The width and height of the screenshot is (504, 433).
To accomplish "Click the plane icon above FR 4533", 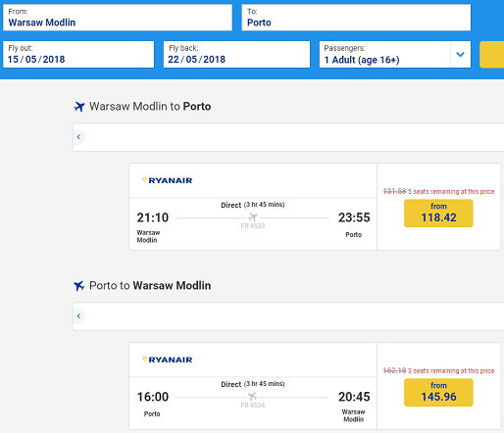I will 253,216.
